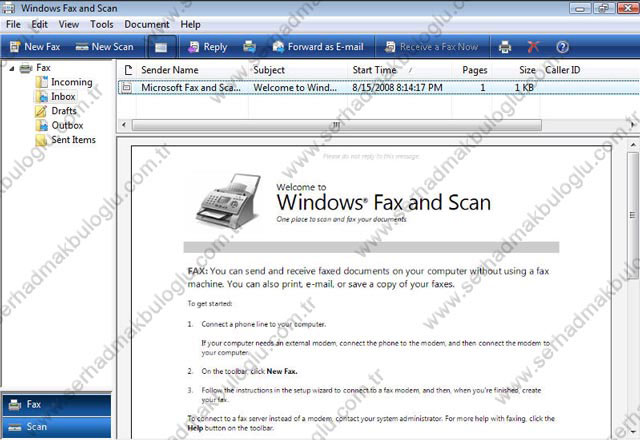Open the Help menu
640x440 pixels.
[190, 24]
